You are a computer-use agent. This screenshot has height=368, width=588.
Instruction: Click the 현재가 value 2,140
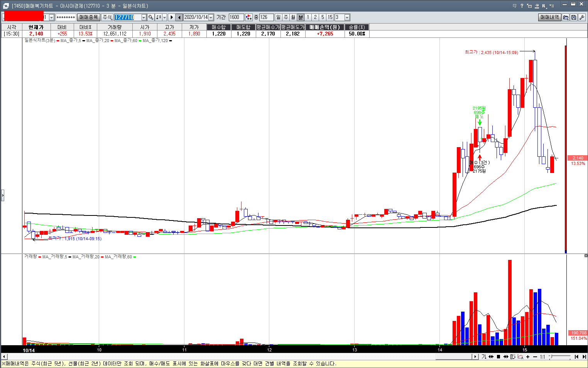point(36,34)
